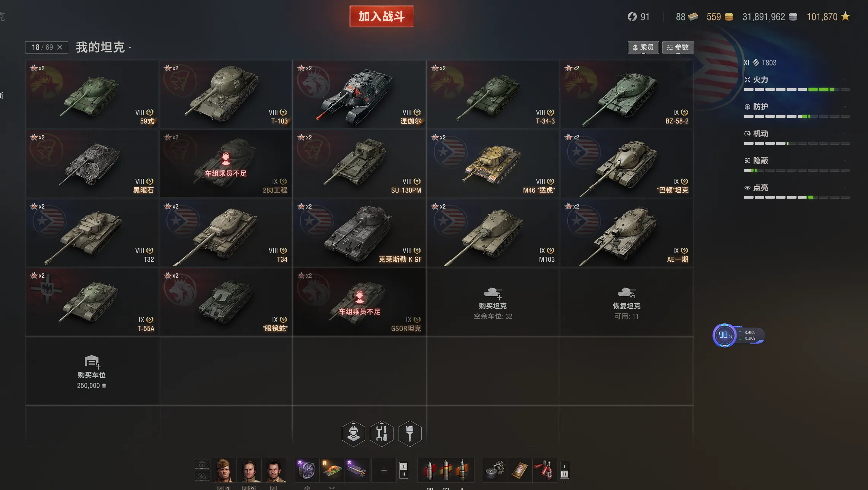Toggle consumables loadout set I/II switch
Screen dimensions: 868x490
565,470
